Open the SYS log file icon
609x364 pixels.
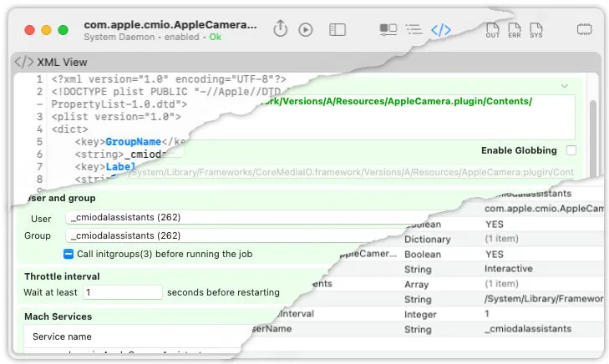click(x=536, y=30)
